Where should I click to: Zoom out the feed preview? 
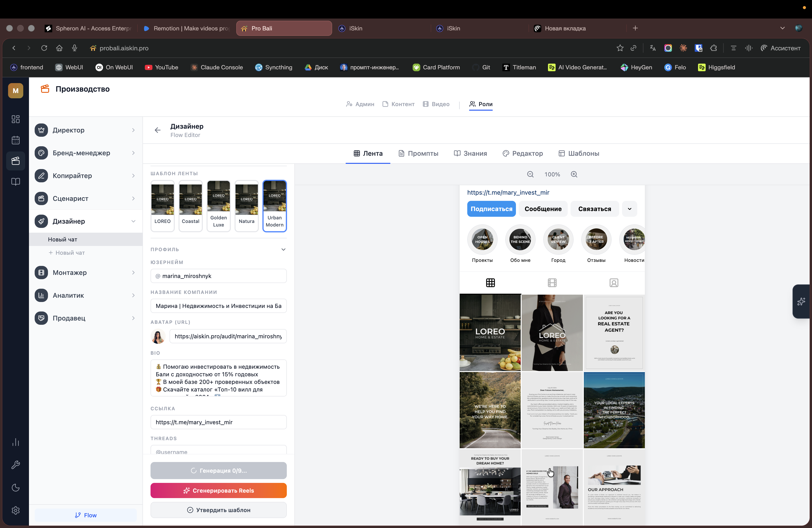[530, 174]
